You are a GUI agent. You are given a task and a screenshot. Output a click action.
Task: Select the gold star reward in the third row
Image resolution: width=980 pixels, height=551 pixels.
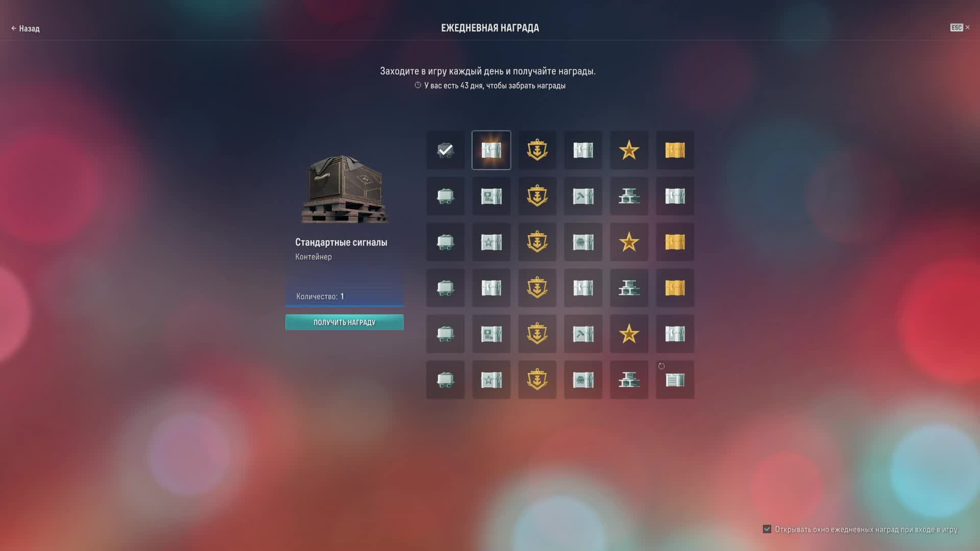[629, 242]
